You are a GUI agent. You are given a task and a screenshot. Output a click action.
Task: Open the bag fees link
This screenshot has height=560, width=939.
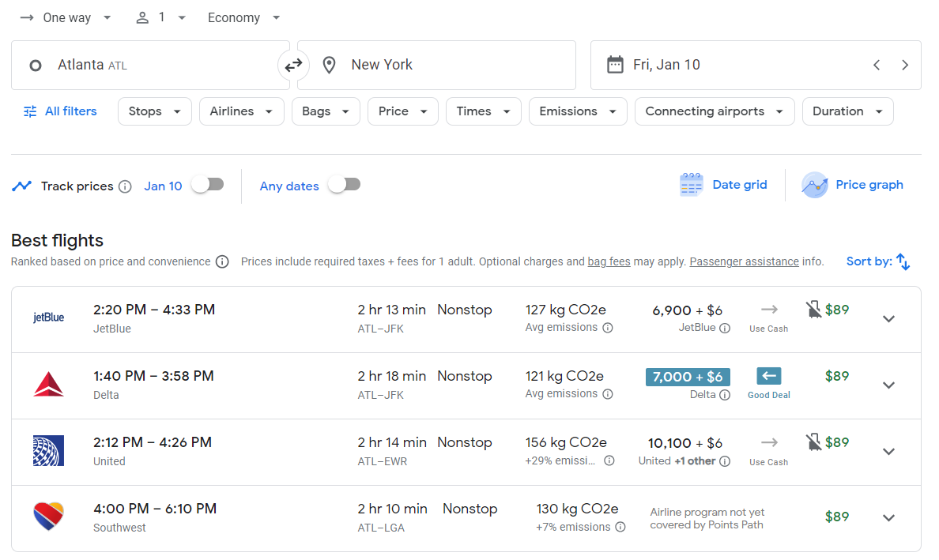click(x=609, y=261)
